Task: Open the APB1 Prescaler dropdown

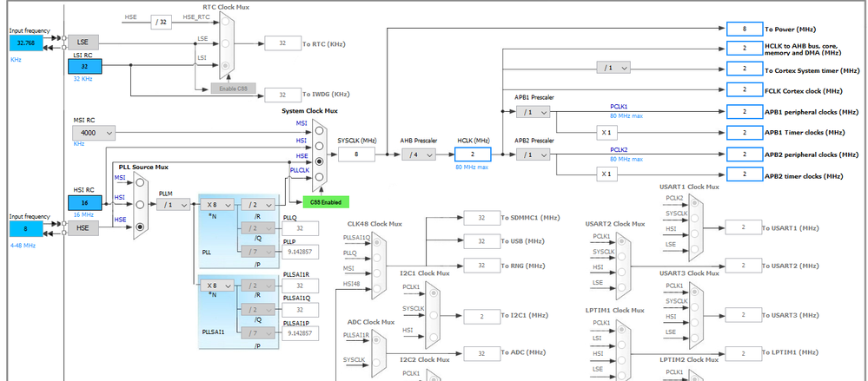Action: pyautogui.click(x=533, y=112)
